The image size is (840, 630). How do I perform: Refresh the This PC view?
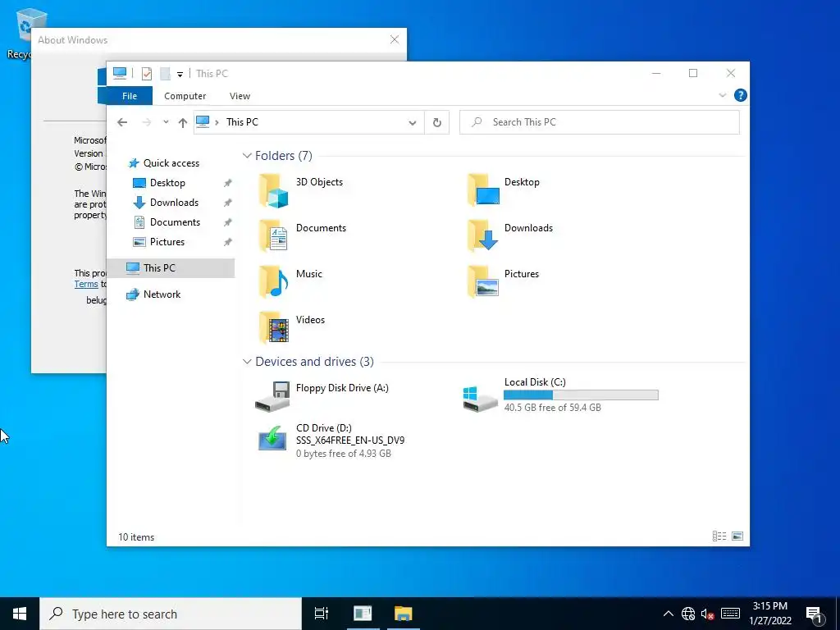(437, 123)
